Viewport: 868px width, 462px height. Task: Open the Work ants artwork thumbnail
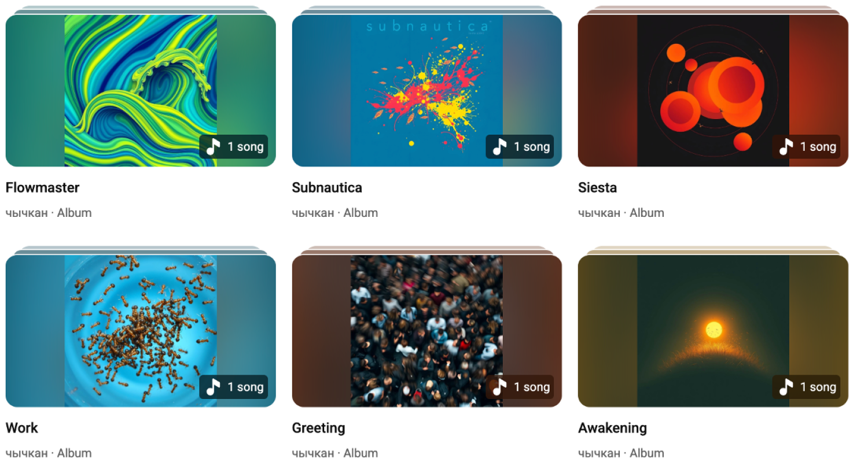[141, 331]
